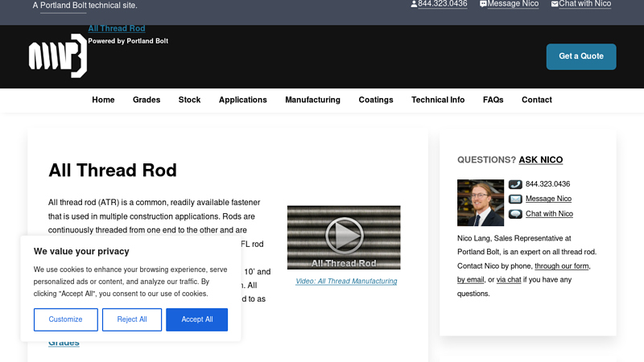Click Accept All cookies button
Viewport: 644px width, 362px height.
click(196, 319)
